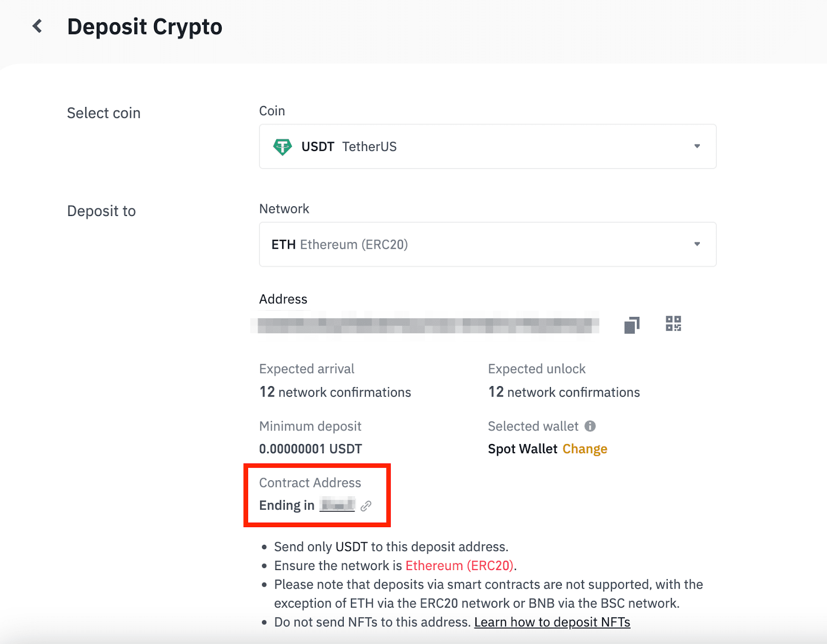The image size is (827, 644).
Task: Click the 12 network confirmations arrival text
Action: click(x=335, y=392)
